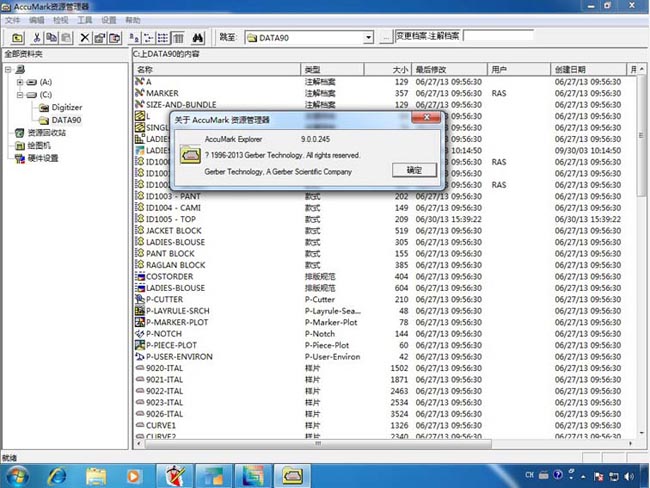
Task: Sort by 类型 column header
Action: [x=332, y=70]
